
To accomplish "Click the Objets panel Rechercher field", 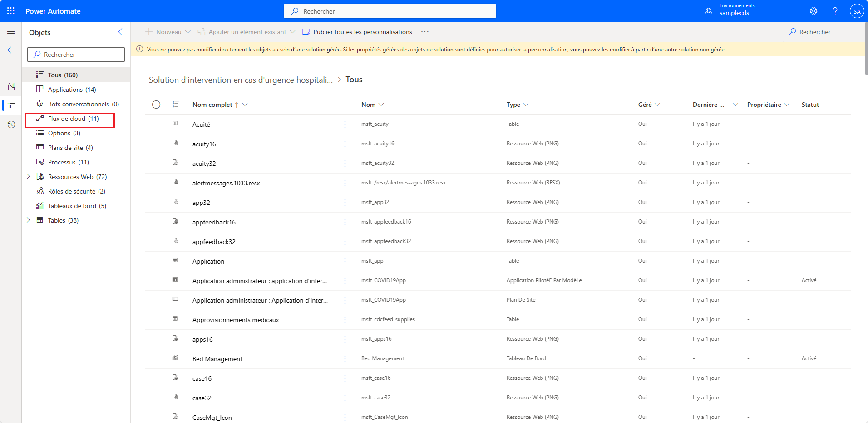I will pyautogui.click(x=76, y=55).
